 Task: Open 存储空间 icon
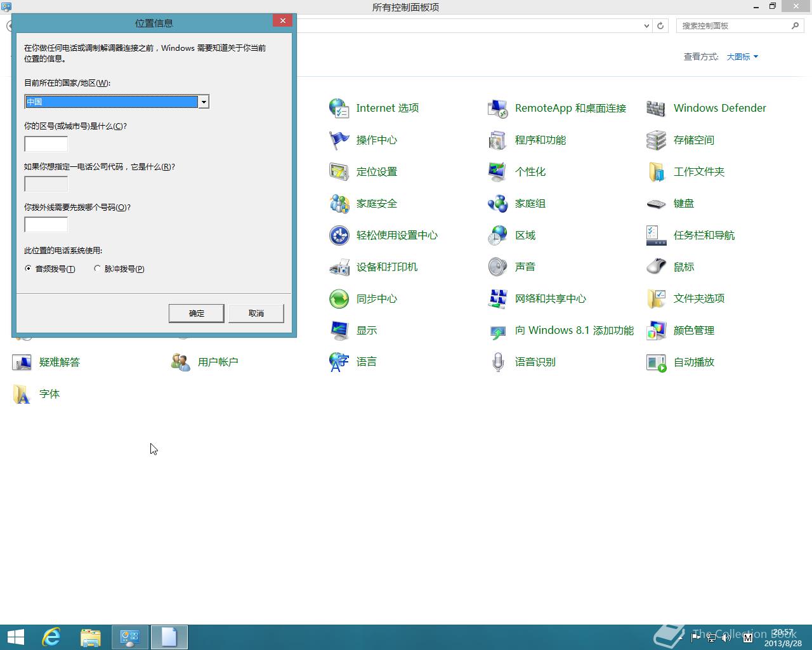657,140
